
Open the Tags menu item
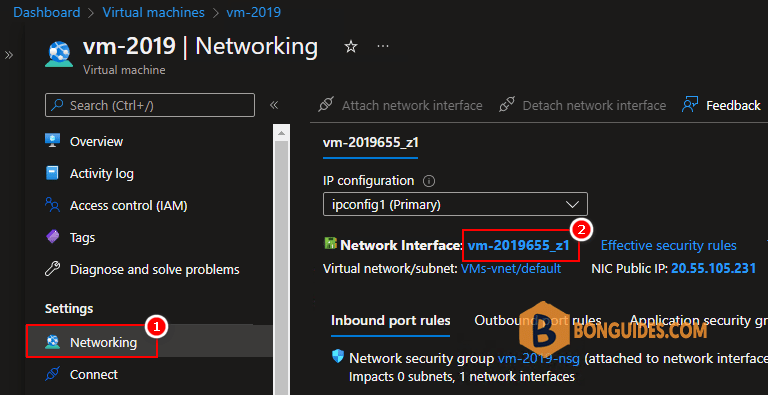[82, 238]
